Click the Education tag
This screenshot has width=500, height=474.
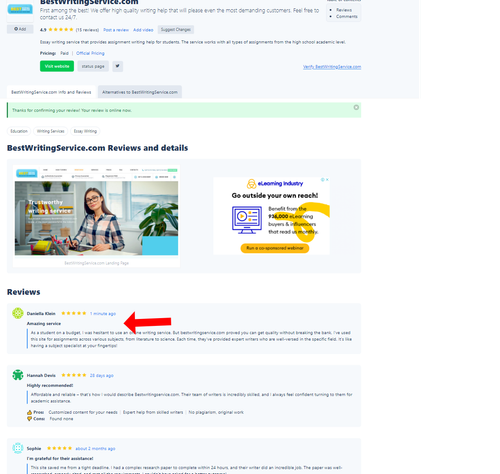tap(19, 131)
